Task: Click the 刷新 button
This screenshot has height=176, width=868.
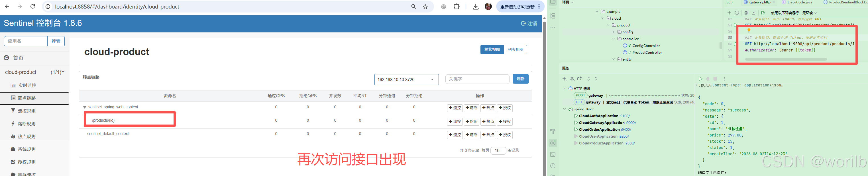Action: point(520,79)
